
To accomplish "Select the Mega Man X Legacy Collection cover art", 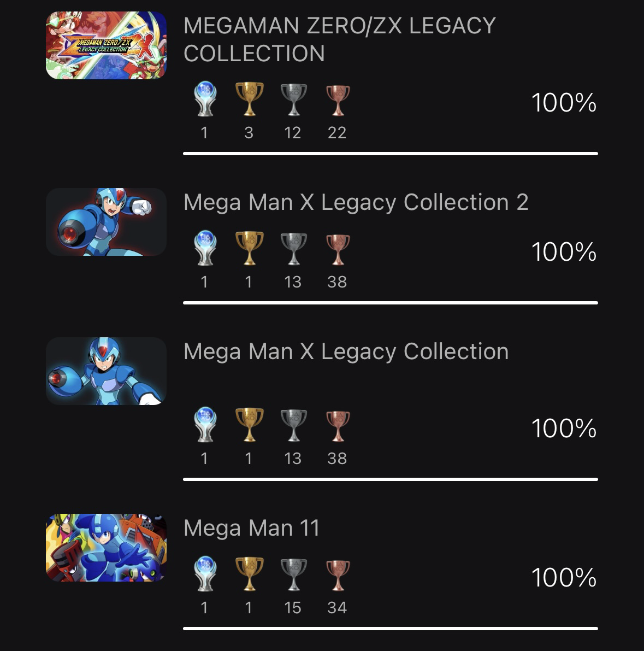I will click(106, 371).
